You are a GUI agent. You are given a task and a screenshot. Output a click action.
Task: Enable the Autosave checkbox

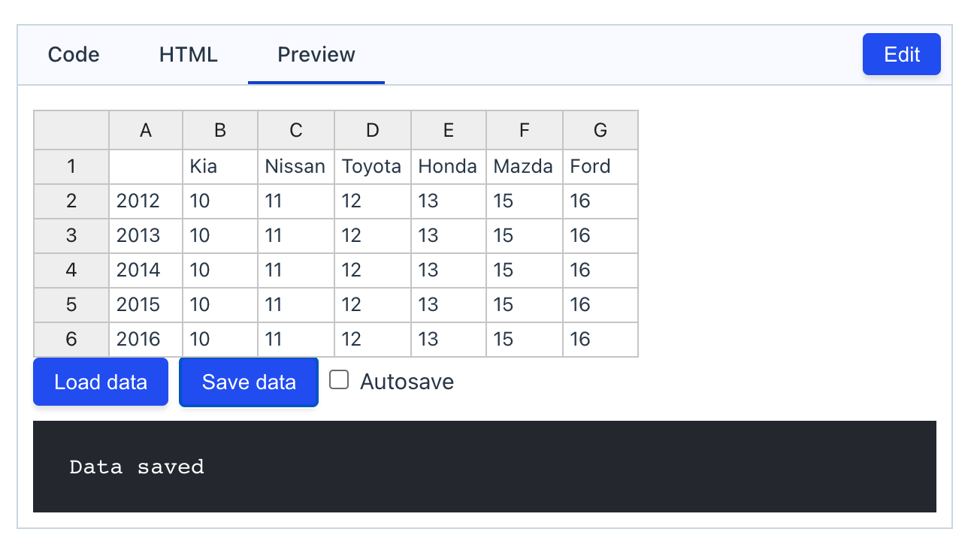tap(338, 379)
